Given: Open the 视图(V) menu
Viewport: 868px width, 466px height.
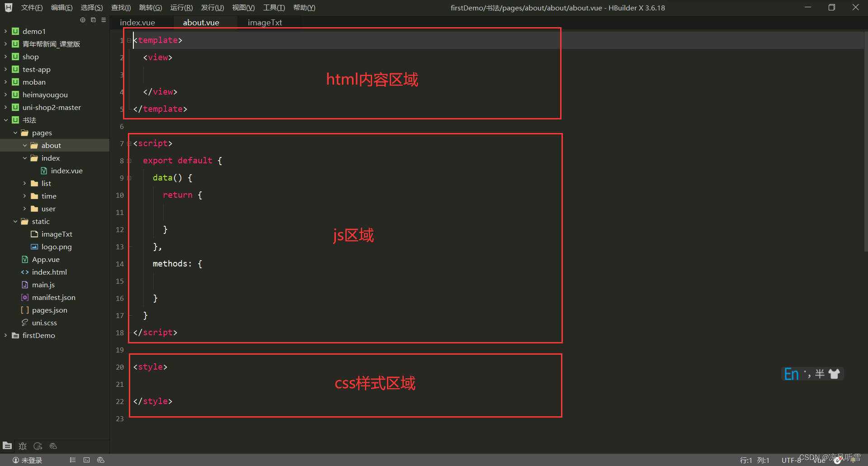Looking at the screenshot, I should [x=243, y=8].
